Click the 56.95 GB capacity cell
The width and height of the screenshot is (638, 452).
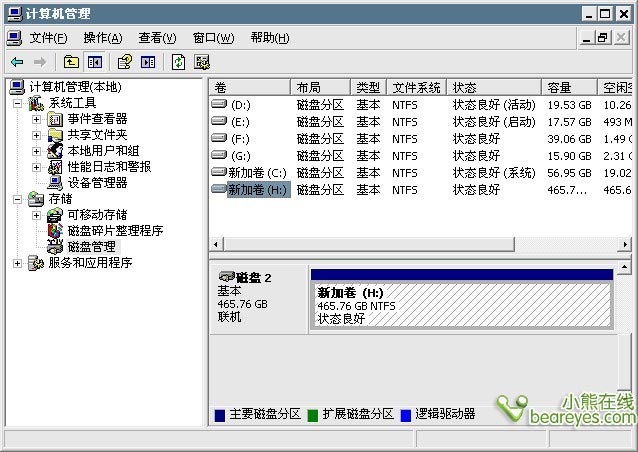pos(569,173)
